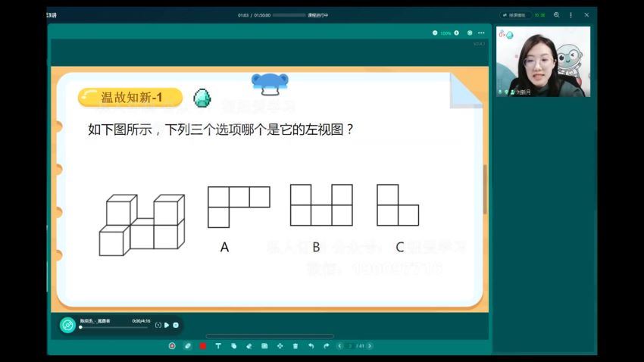644x362 pixels.
Task: Click the lesson progress bar at top
Action: click(289, 15)
